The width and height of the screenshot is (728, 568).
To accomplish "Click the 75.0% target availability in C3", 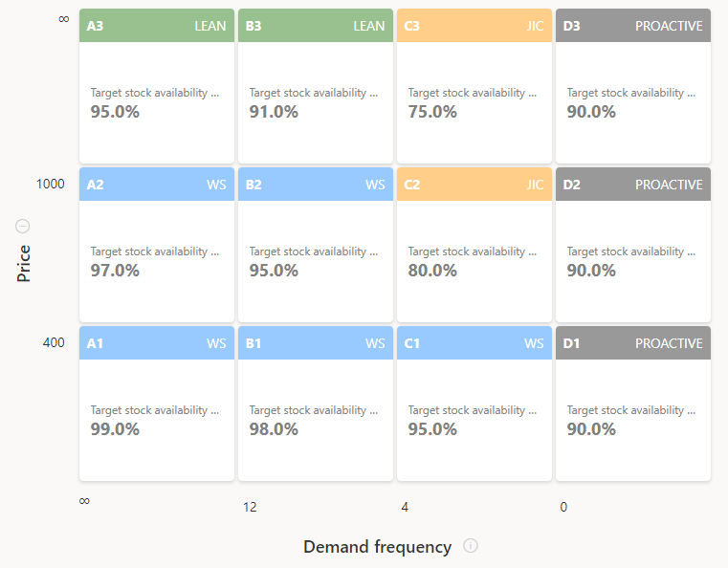I will coord(432,112).
